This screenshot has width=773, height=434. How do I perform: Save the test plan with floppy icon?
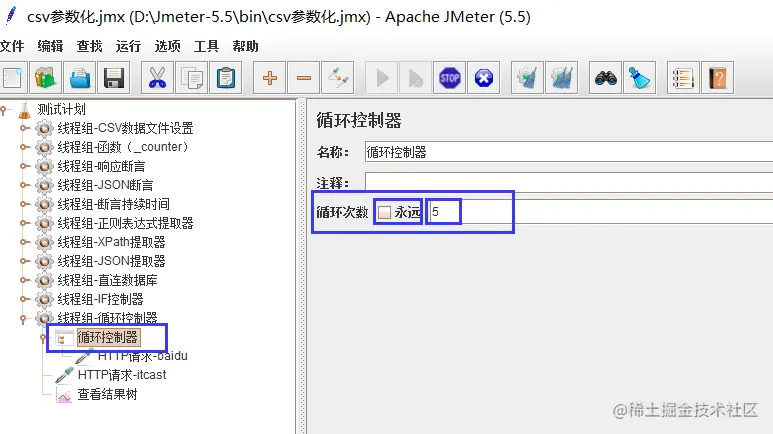point(114,78)
